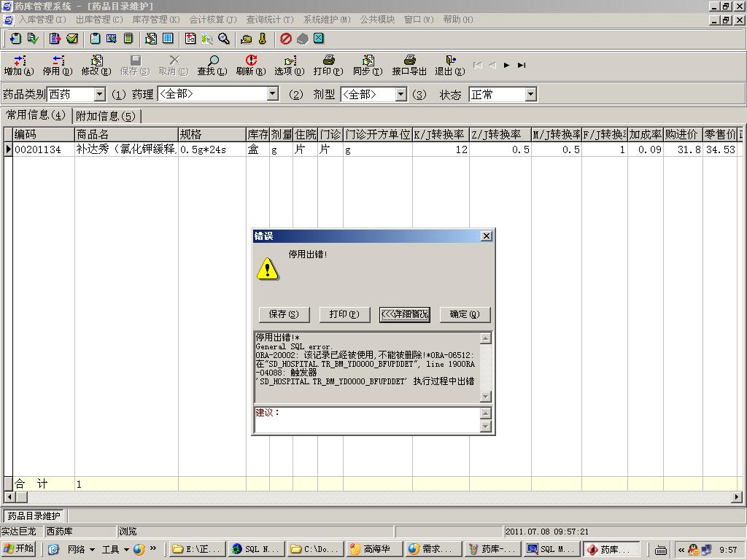The image size is (747, 560).
Task: Click the 打印(P) printer toolbar button
Action: (328, 65)
